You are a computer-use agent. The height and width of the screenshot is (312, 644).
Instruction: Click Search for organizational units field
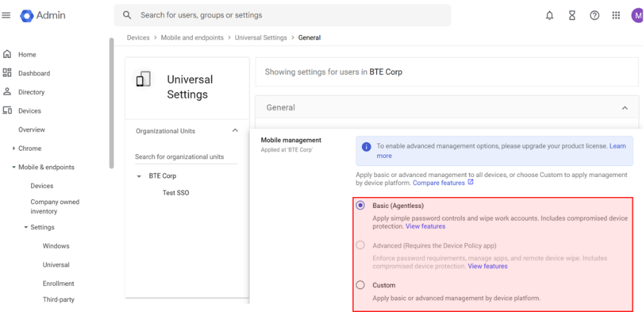pyautogui.click(x=186, y=157)
